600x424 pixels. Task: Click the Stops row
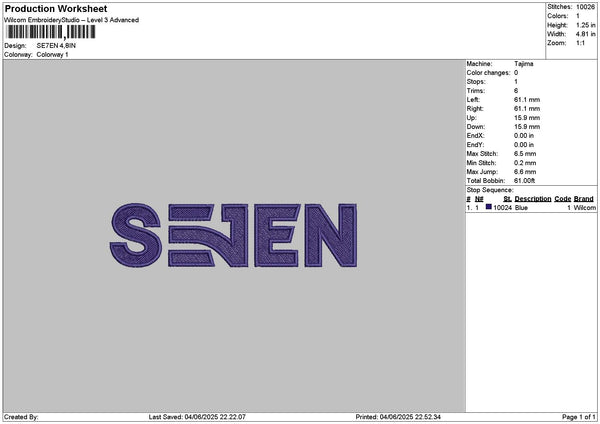(492, 82)
